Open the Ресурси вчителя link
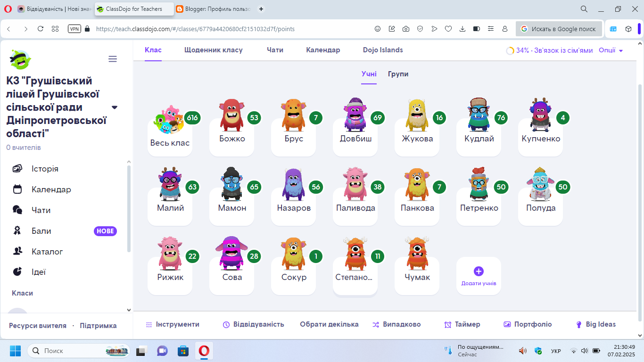The width and height of the screenshot is (644, 362). point(38,326)
